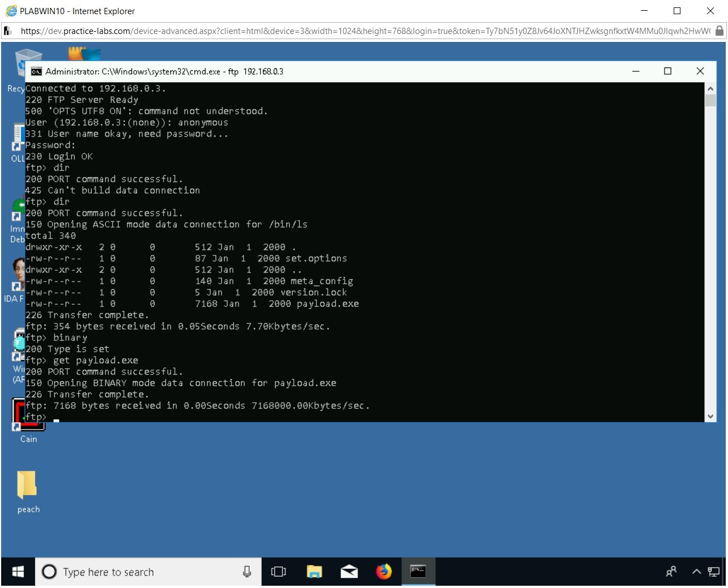Launch Firefox from the taskbar
728x588 pixels.
(x=384, y=572)
